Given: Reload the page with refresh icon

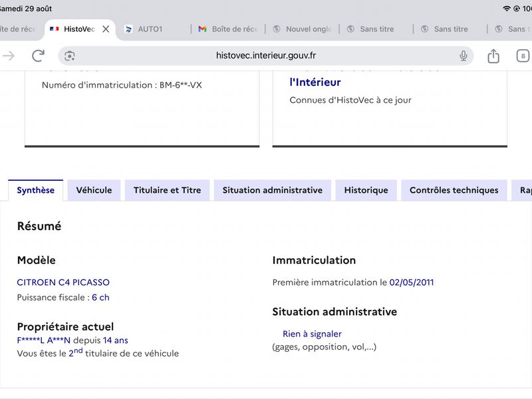Looking at the screenshot, I should click(38, 56).
